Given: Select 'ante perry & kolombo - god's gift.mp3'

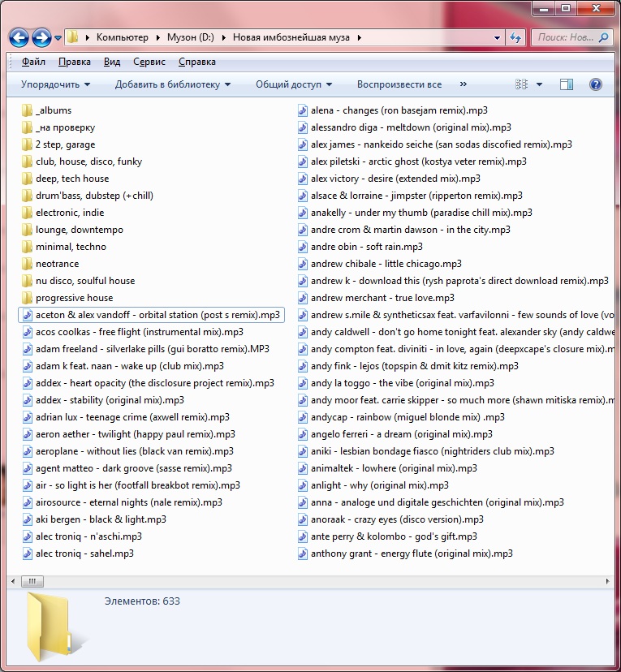Looking at the screenshot, I should pyautogui.click(x=394, y=536).
